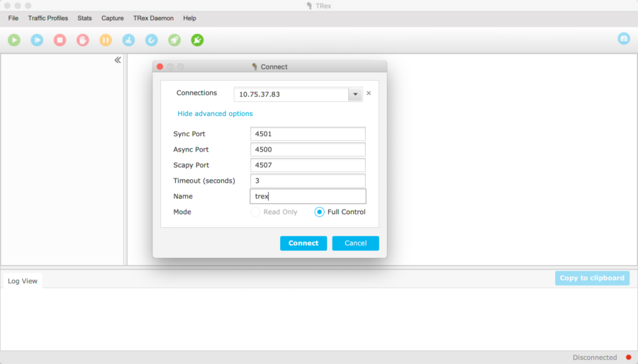The image size is (638, 364).
Task: Open the Stats menu
Action: pyautogui.click(x=84, y=18)
